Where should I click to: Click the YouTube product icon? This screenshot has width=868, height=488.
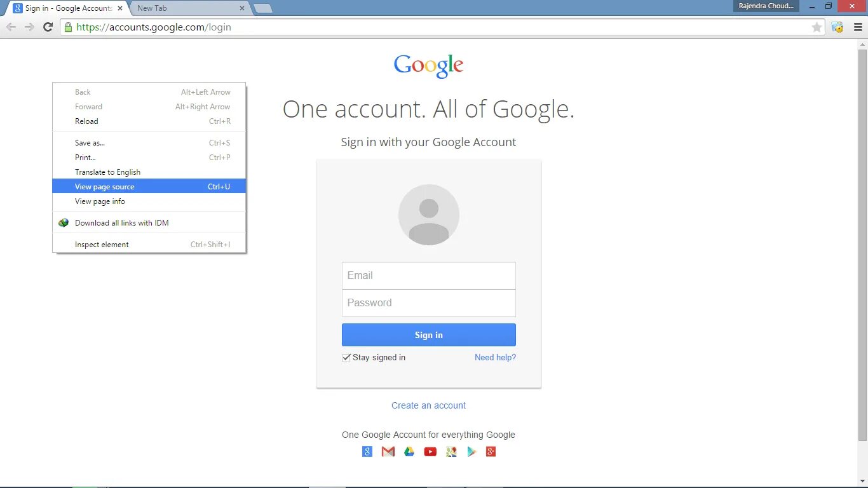[x=430, y=452]
